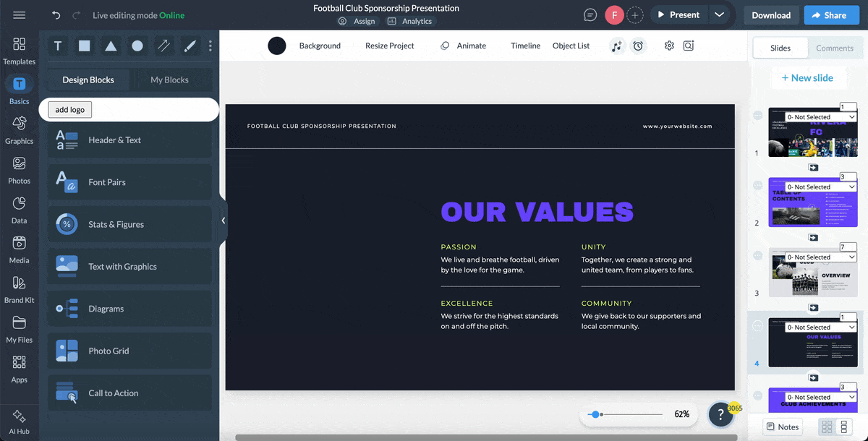The width and height of the screenshot is (868, 441).
Task: Click the undo arrow
Action: pos(56,15)
